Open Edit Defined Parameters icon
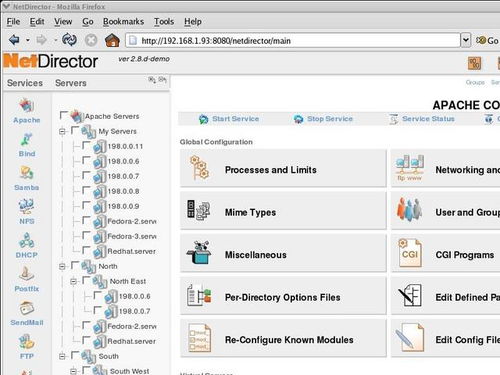The image size is (500, 375). pos(410,295)
